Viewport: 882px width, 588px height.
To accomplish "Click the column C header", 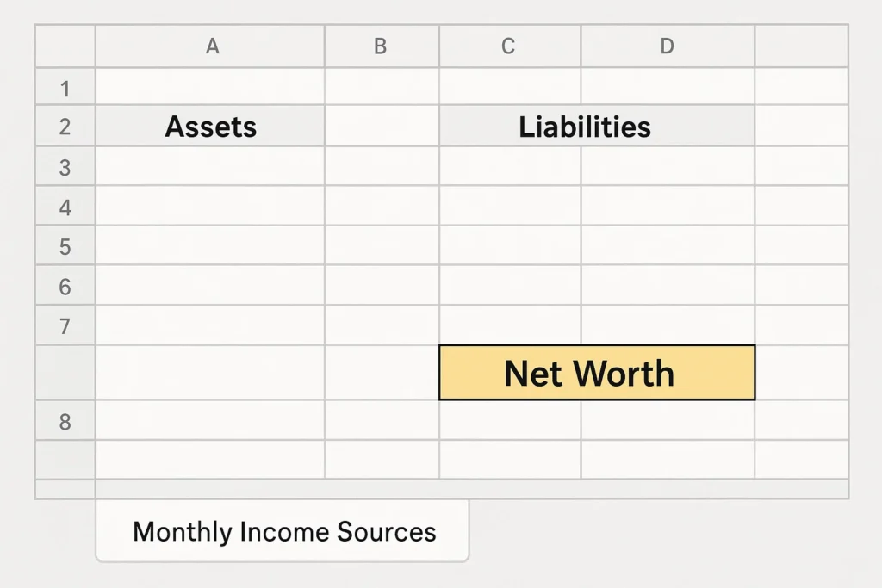I will 509,46.
